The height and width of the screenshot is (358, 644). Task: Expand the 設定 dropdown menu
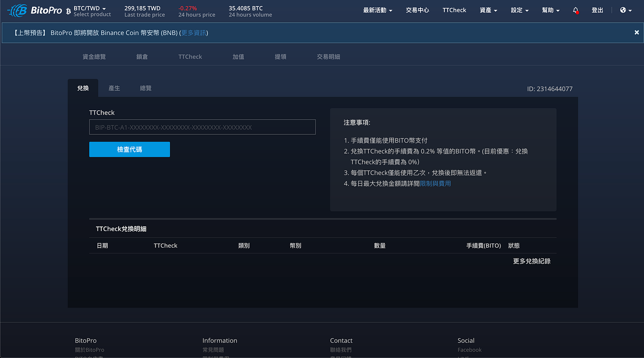point(520,10)
